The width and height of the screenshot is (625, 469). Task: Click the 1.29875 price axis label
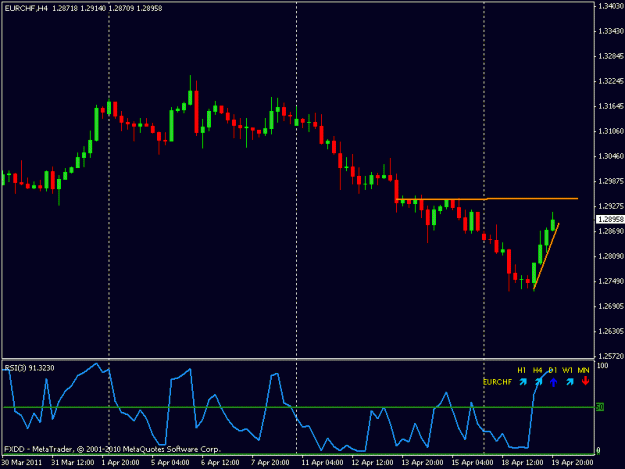point(611,181)
